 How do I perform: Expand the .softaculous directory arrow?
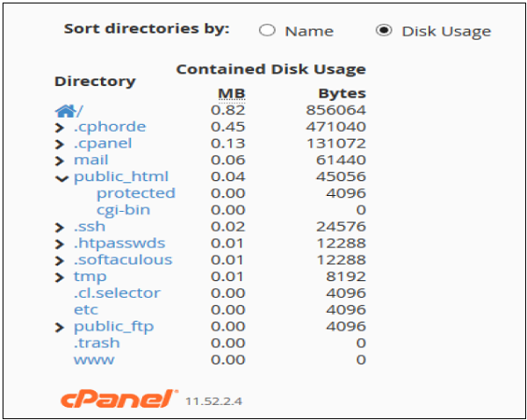[x=60, y=261]
